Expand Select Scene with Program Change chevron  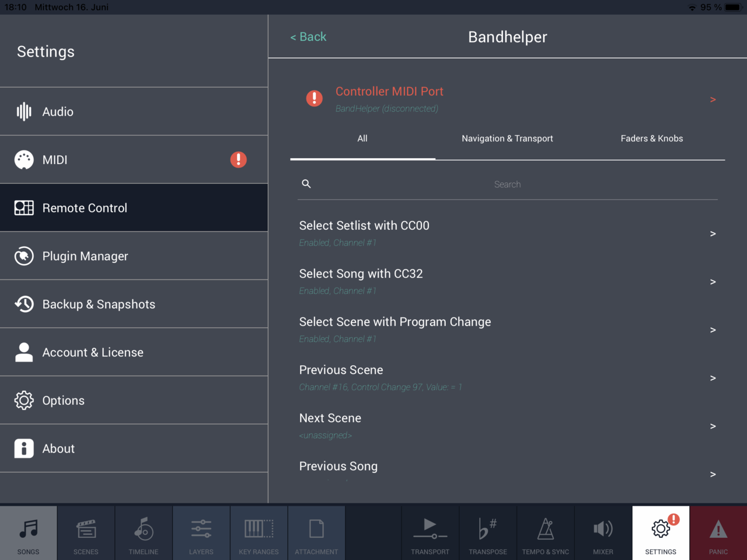pyautogui.click(x=713, y=330)
